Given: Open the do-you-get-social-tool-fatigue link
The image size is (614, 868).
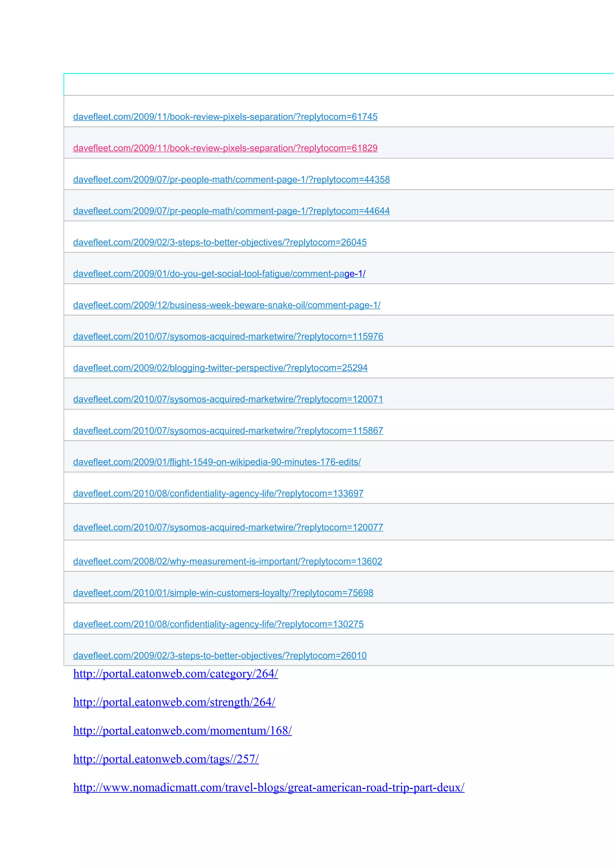Looking at the screenshot, I should coord(219,274).
